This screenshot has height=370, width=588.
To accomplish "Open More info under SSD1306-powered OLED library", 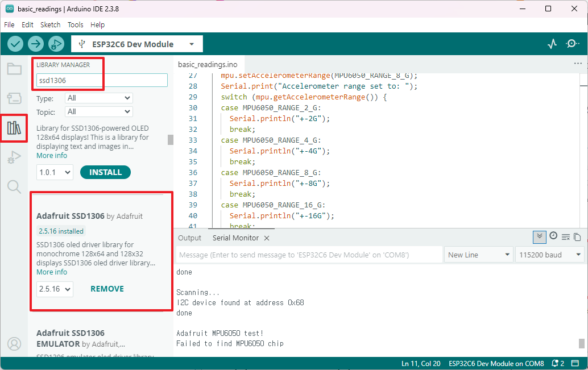I will 52,156.
